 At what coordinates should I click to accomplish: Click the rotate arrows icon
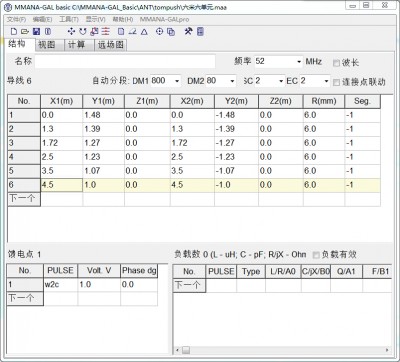click(x=83, y=32)
